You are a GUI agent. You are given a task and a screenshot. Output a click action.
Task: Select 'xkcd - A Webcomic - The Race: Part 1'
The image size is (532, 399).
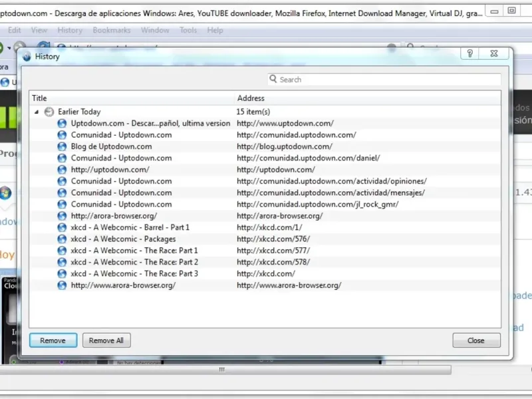tap(134, 251)
